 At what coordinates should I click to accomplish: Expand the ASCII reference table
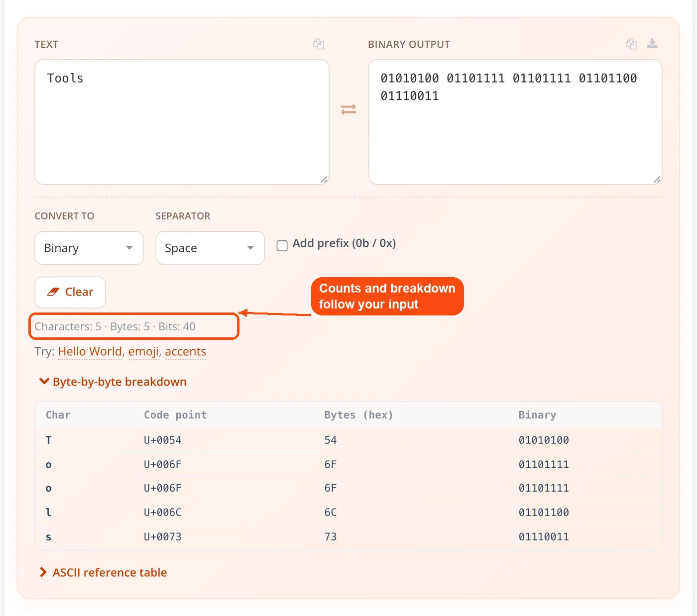click(x=103, y=573)
